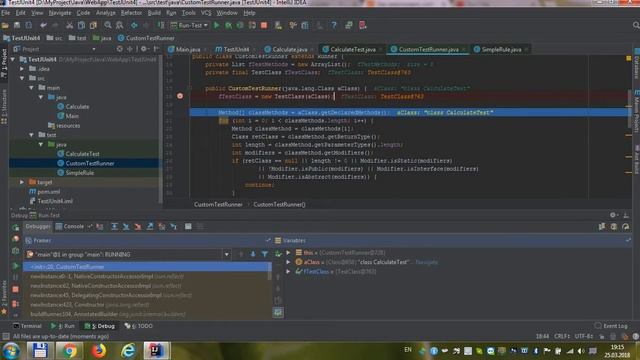Collapse the TestJUnit4 root node

tap(13, 60)
